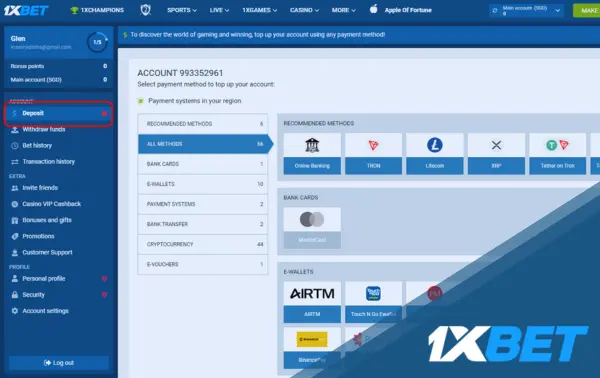Click the balance refresh icon
This screenshot has height=378, width=600.
(495, 10)
